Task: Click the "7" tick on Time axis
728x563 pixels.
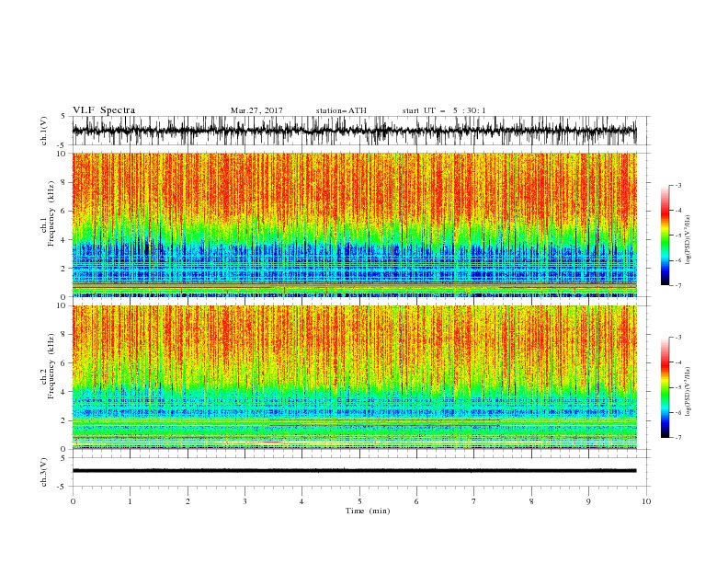Action: point(474,501)
